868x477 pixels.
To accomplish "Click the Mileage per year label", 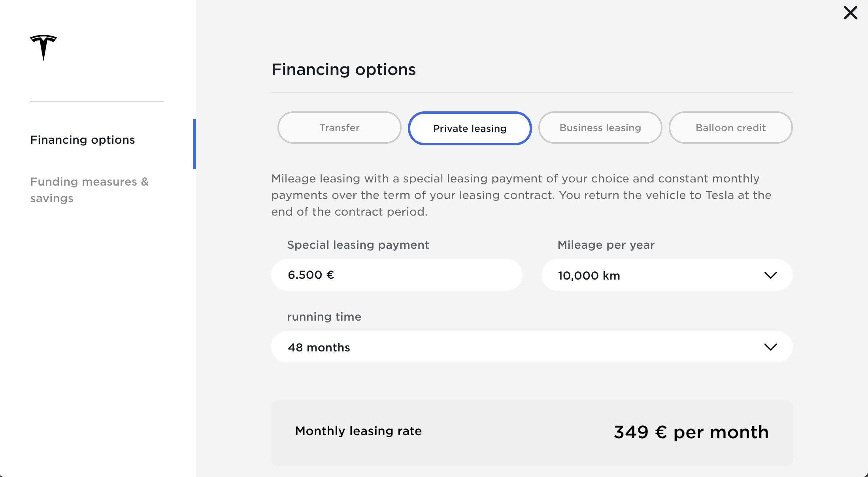I will point(606,245).
